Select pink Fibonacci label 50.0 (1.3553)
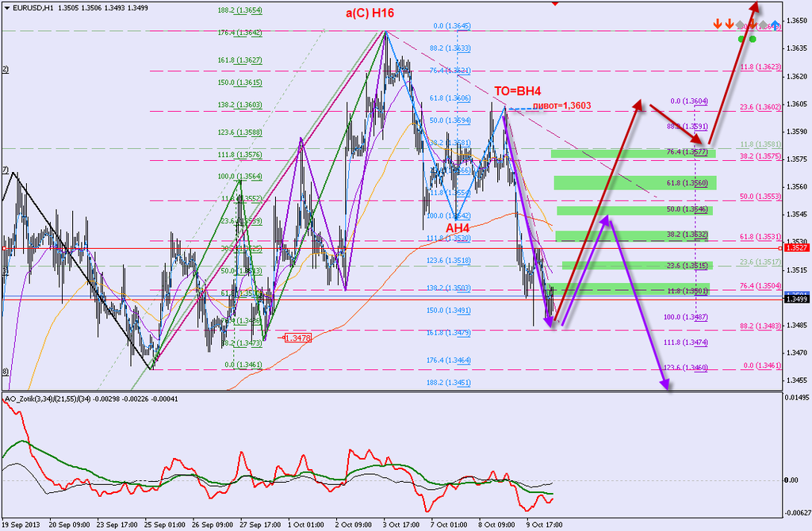 click(x=760, y=197)
